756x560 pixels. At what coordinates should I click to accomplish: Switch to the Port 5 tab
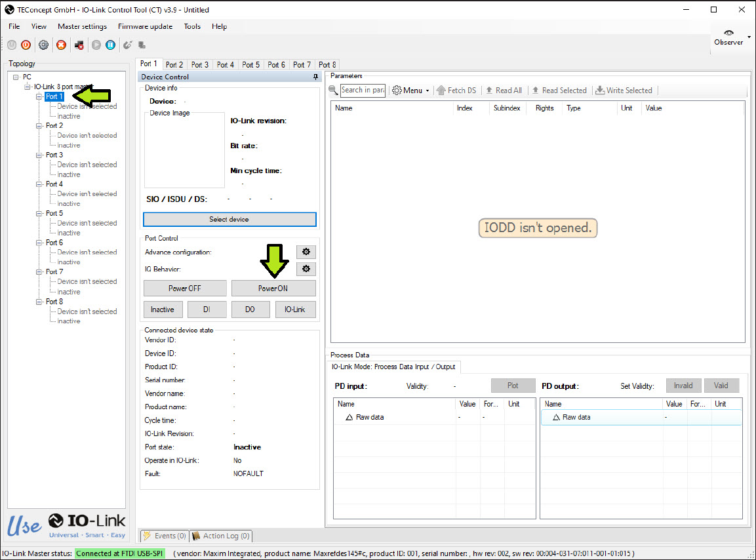250,65
